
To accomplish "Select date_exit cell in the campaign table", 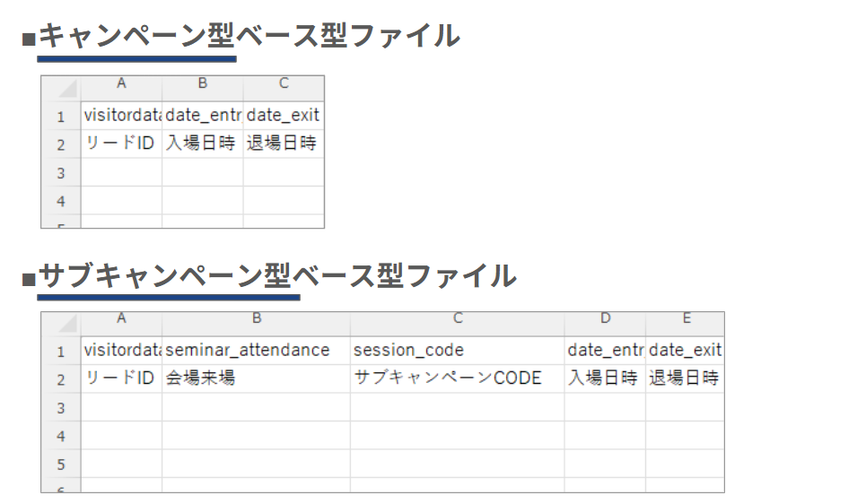I will tap(284, 115).
